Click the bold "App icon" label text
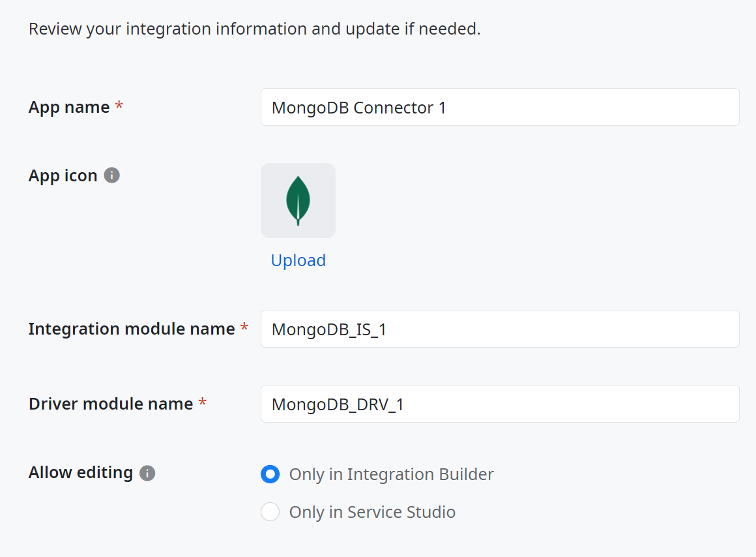 click(x=63, y=175)
